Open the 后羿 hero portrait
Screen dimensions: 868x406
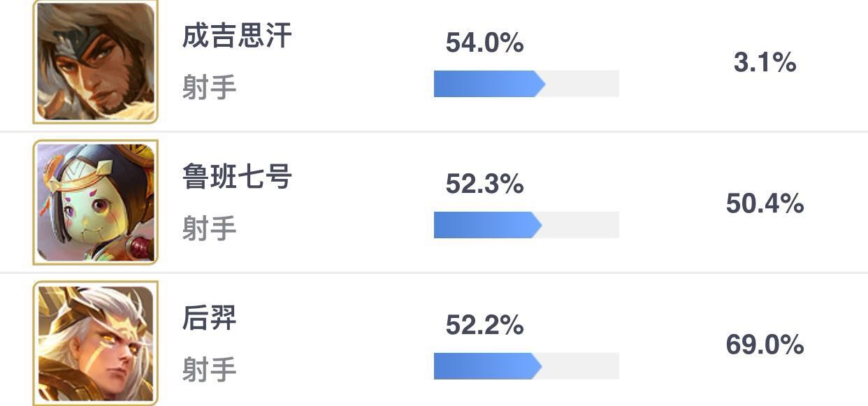(x=96, y=343)
